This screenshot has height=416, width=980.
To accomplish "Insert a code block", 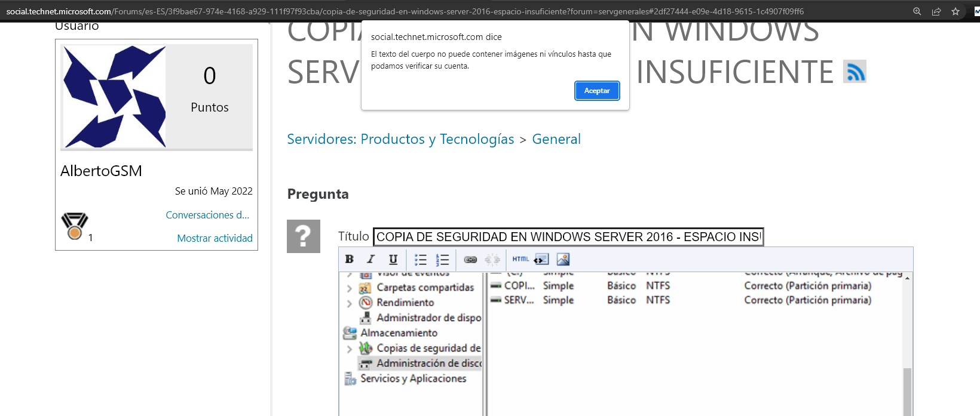I will pos(541,259).
